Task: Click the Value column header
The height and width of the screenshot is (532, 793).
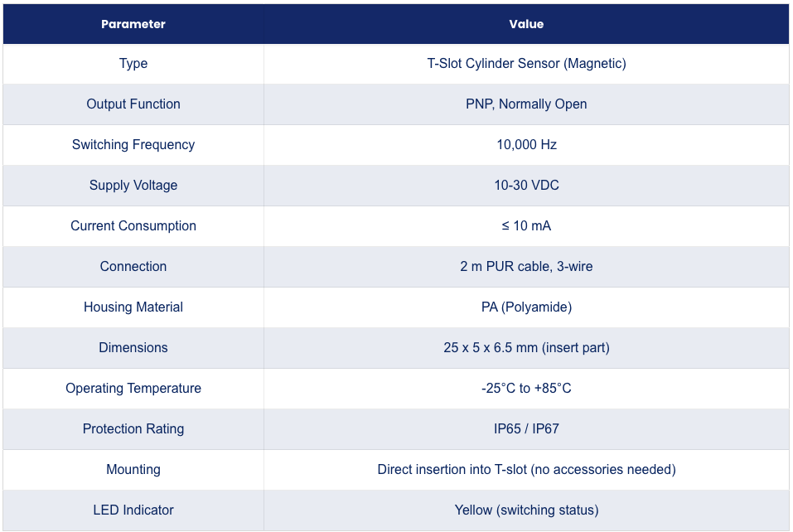Action: coord(526,24)
